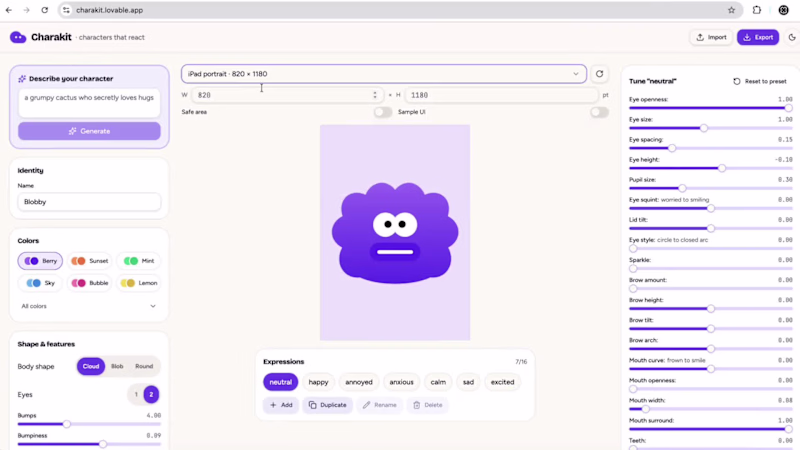Select the anxious expression
This screenshot has width=800, height=450.
click(x=402, y=382)
